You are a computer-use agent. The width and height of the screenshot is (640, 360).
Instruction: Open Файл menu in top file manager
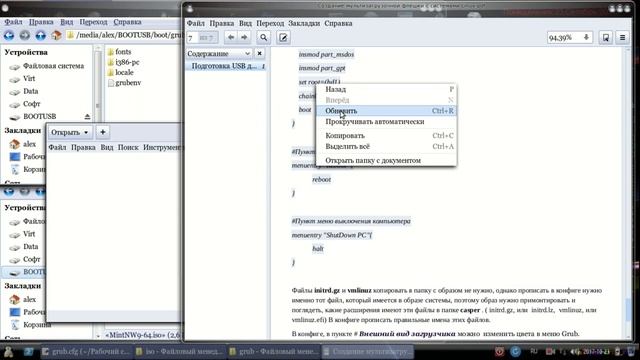tap(13, 22)
